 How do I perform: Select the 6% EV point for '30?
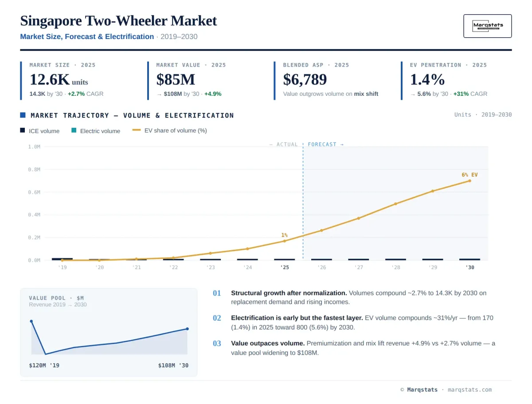[469, 180]
